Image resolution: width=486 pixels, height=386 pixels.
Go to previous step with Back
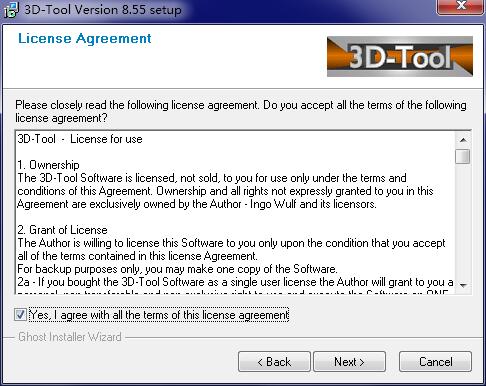click(x=274, y=362)
